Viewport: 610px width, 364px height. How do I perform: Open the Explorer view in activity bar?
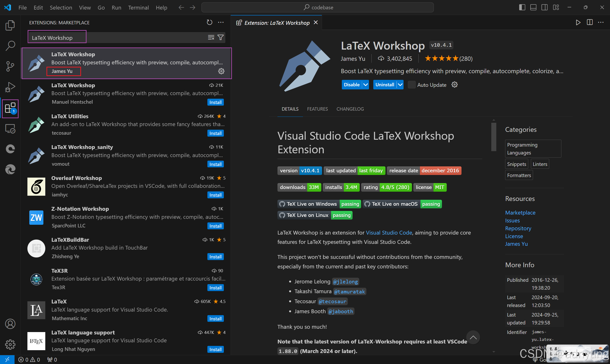(x=10, y=25)
